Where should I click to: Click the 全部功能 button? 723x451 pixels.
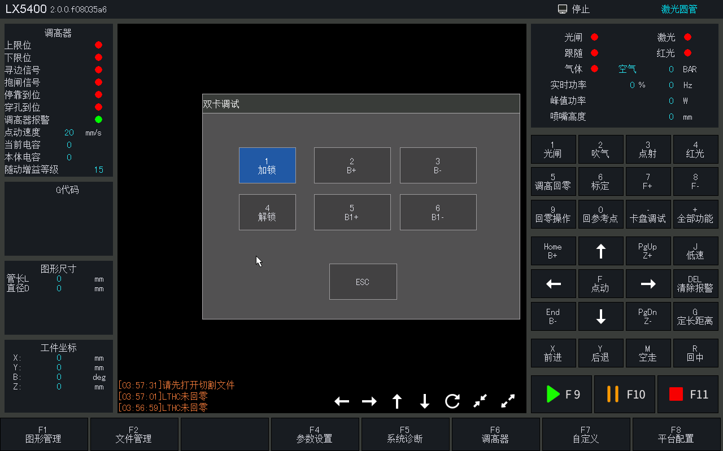click(x=695, y=214)
